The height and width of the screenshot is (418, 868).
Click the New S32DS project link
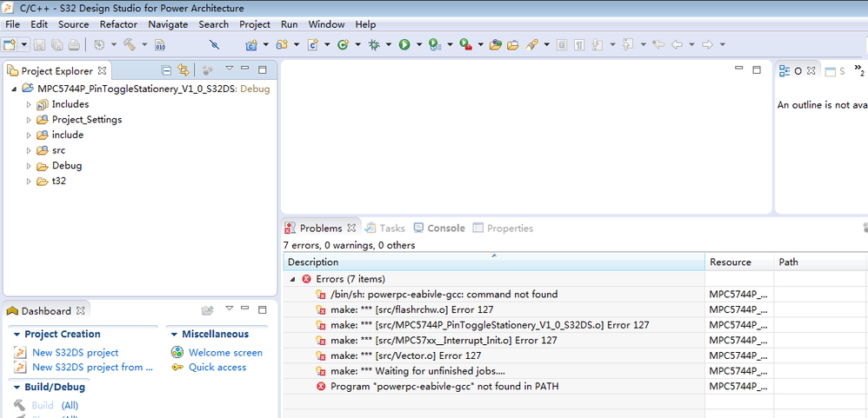[76, 353]
